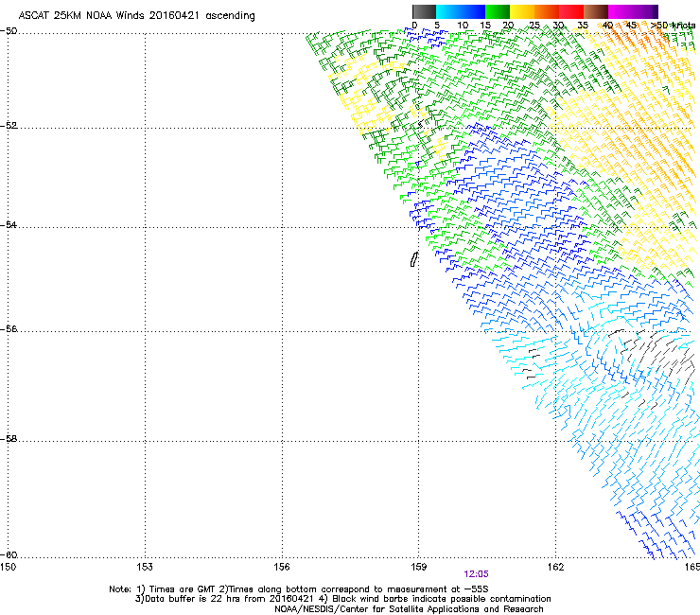
Task: Click the cyan-blue 5-15 knots color band
Action: tap(461, 11)
